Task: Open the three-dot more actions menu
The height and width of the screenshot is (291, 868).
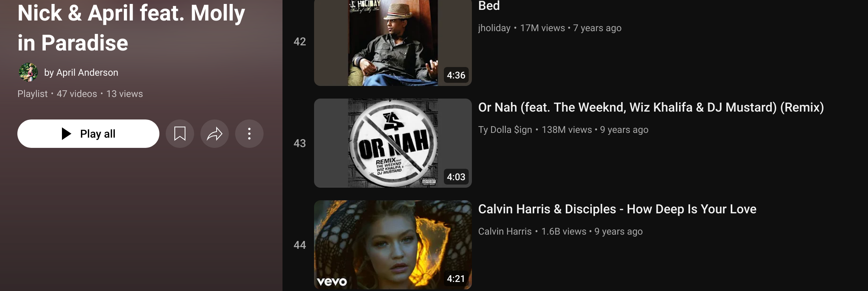Action: click(x=249, y=134)
